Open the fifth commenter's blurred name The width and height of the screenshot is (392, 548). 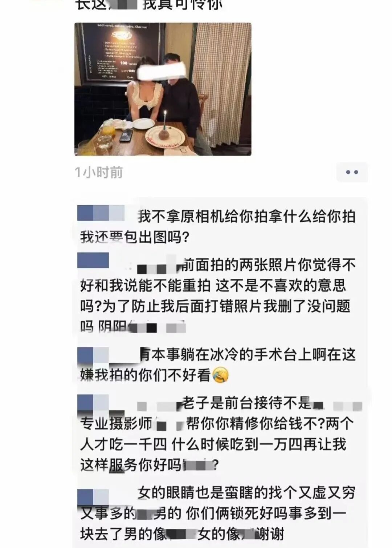(x=93, y=497)
